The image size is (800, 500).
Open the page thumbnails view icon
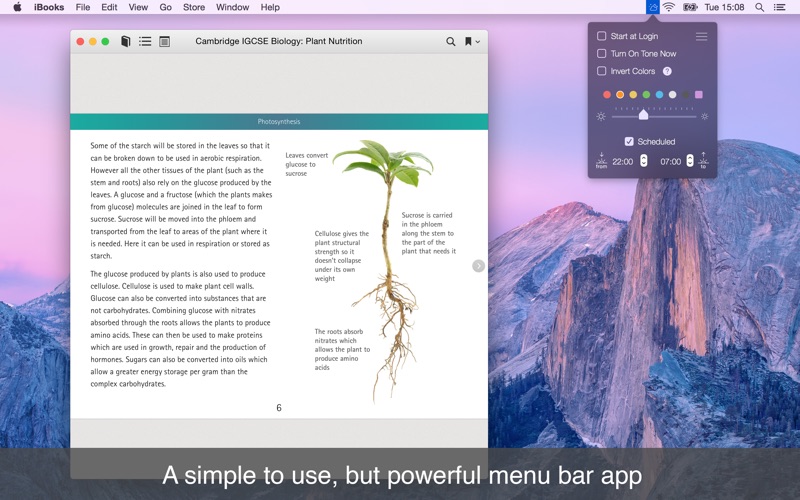point(164,42)
